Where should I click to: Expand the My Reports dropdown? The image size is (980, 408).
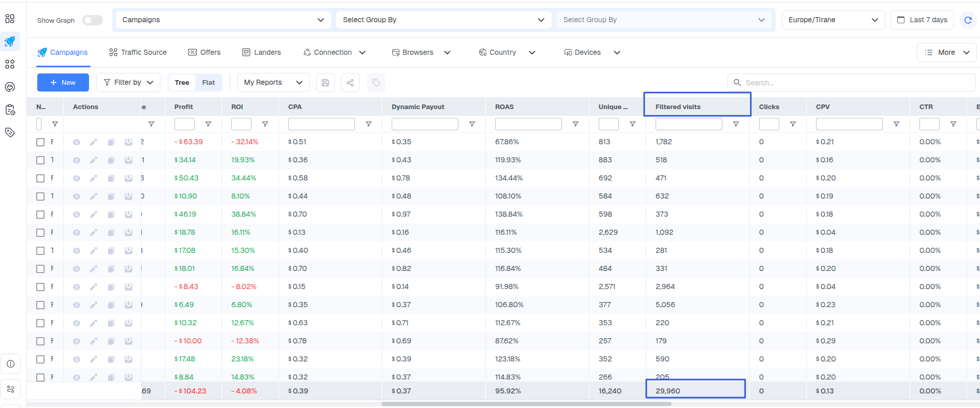[x=273, y=83]
